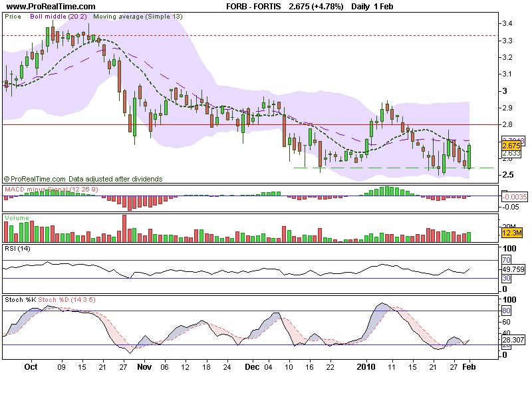The height and width of the screenshot is (399, 532).
Task: Select the RSI (14) panel label
Action: (17, 248)
